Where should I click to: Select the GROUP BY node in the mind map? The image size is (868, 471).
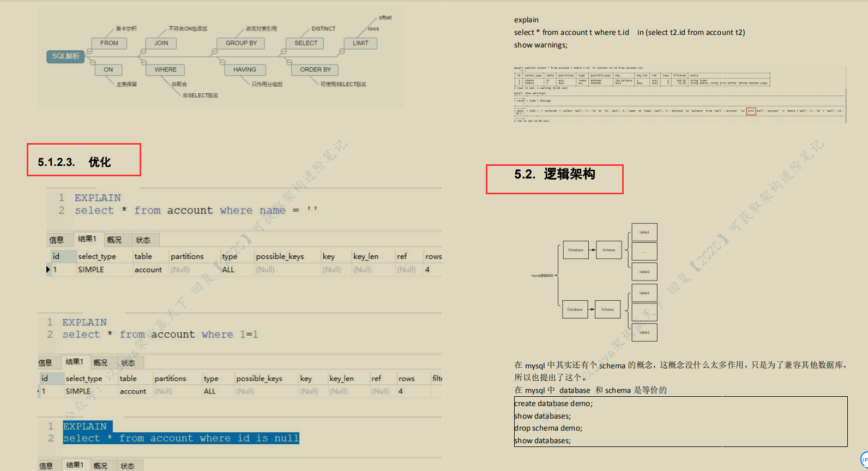point(241,43)
